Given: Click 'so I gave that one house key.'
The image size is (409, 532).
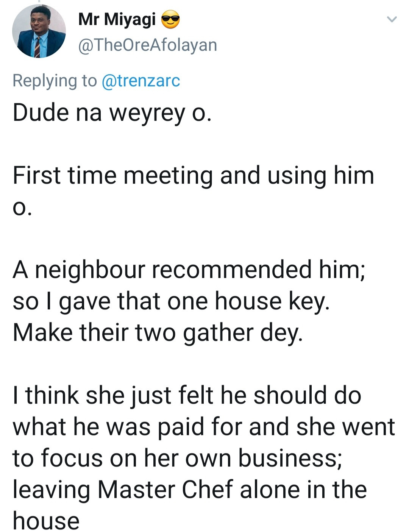Looking at the screenshot, I should tap(171, 301).
